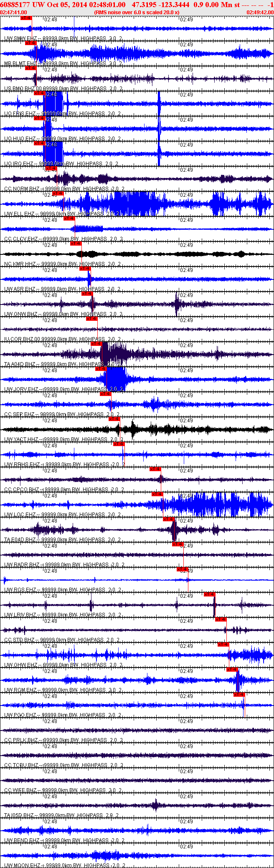This screenshot has height=868, width=274.
Task: Select the UW BEND EHZ station label
Action: [64, 840]
